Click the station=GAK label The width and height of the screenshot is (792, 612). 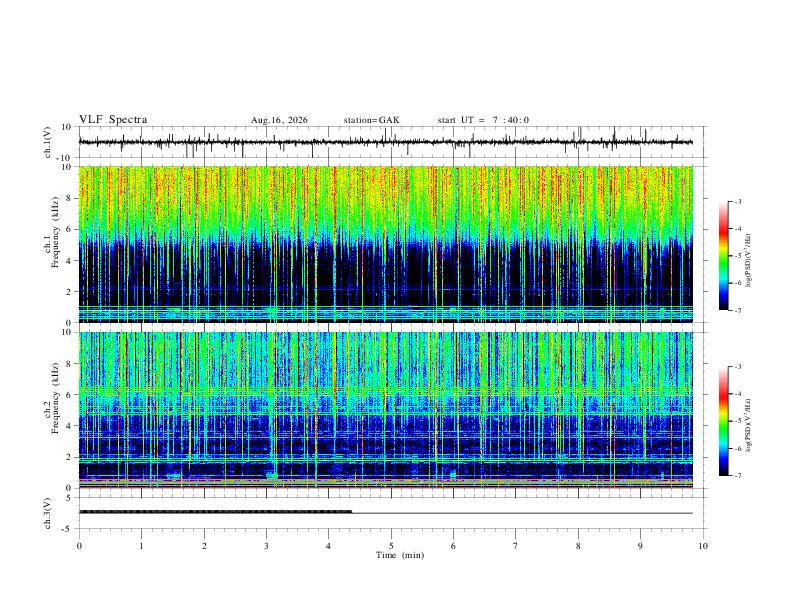[371, 120]
